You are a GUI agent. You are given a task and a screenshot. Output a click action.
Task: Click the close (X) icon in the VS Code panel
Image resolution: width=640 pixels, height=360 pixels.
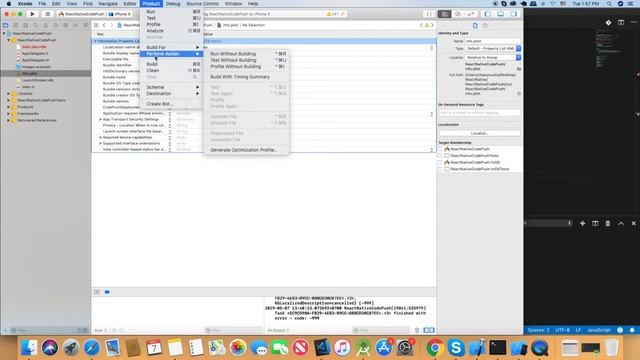[x=633, y=223]
